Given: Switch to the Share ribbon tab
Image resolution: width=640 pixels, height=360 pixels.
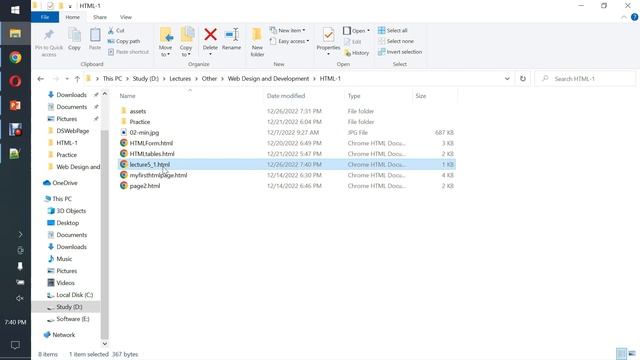Looking at the screenshot, I should click(100, 17).
